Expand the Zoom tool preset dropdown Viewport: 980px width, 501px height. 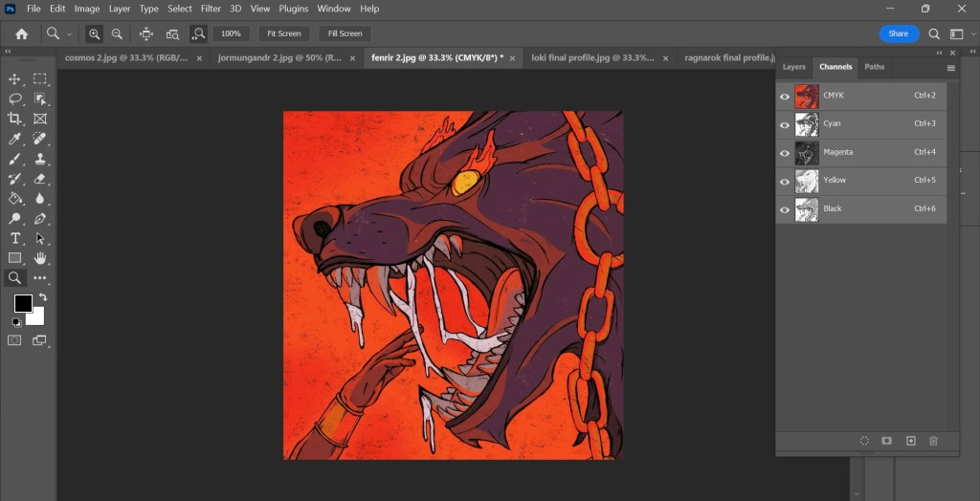70,33
